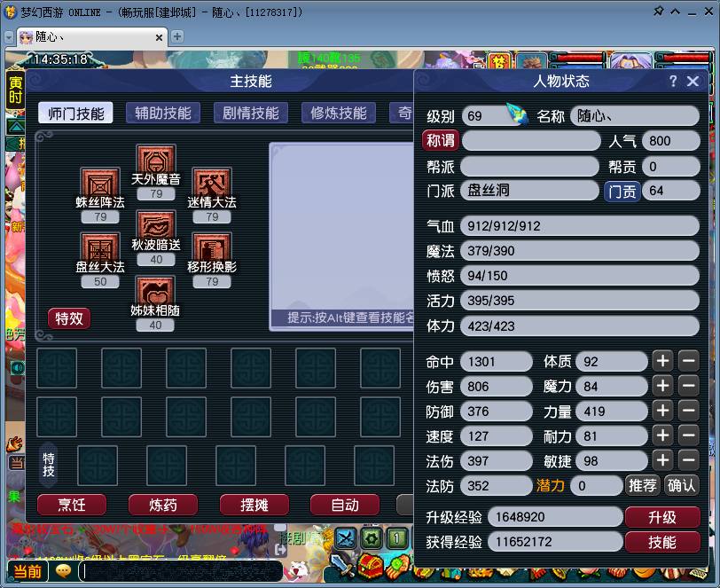Viewport: 720px width, 588px height.
Task: Decrease 魔力 with minus button
Action: (689, 386)
